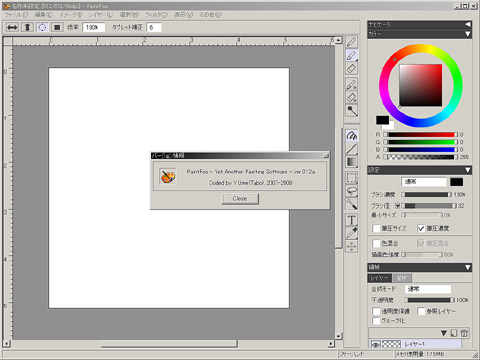The image size is (480, 360).
Task: Select the round-headed dodge tool
Action: click(x=352, y=110)
